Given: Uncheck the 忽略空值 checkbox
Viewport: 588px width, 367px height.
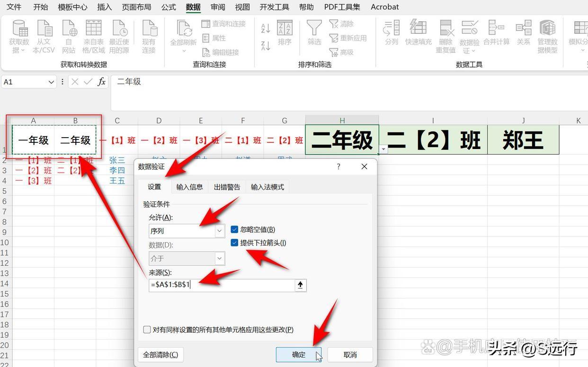Looking at the screenshot, I should 234,229.
